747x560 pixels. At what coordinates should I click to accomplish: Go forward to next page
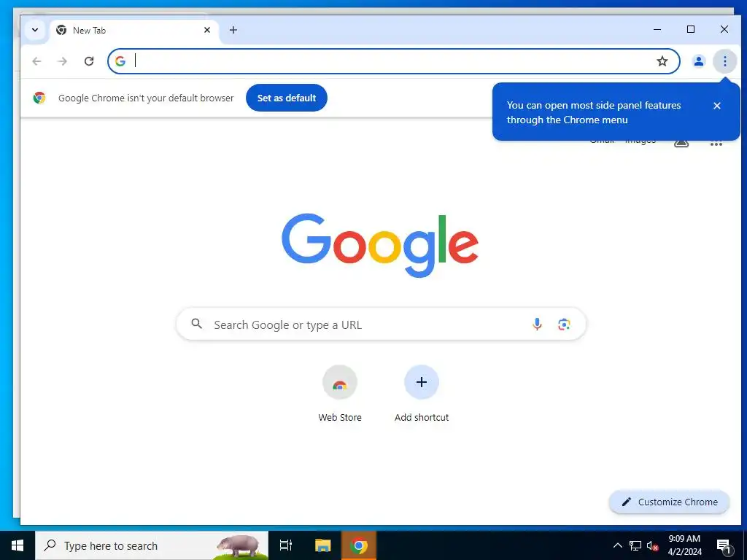pyautogui.click(x=63, y=61)
